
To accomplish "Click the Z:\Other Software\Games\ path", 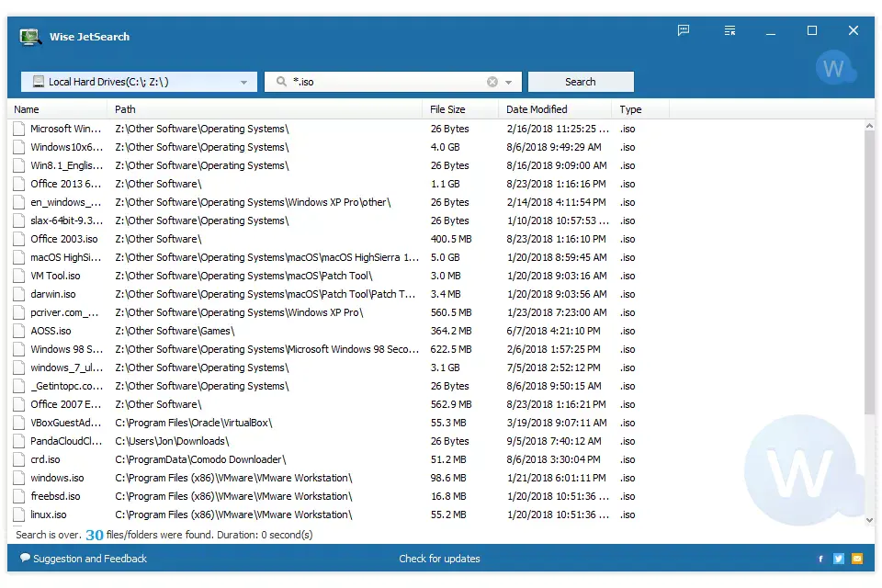I will (175, 331).
